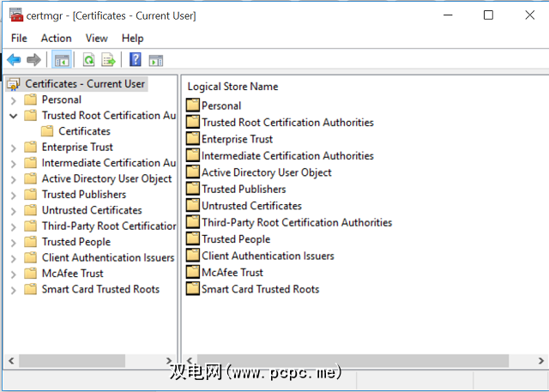Click folder icon beside Trusted Publishers in right pane
Image resolution: width=549 pixels, height=392 pixels.
tap(192, 189)
